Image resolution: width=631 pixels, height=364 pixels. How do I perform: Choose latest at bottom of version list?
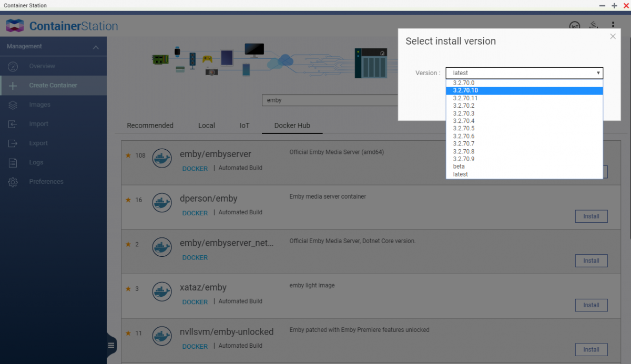[524, 174]
